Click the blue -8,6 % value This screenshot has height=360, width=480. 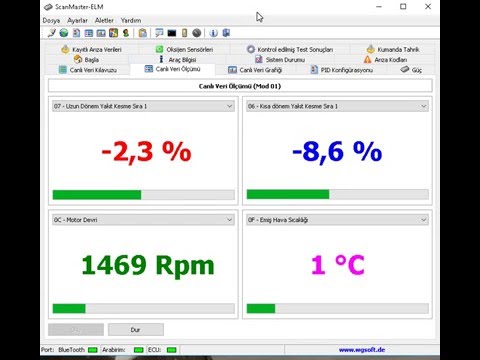(x=337, y=152)
